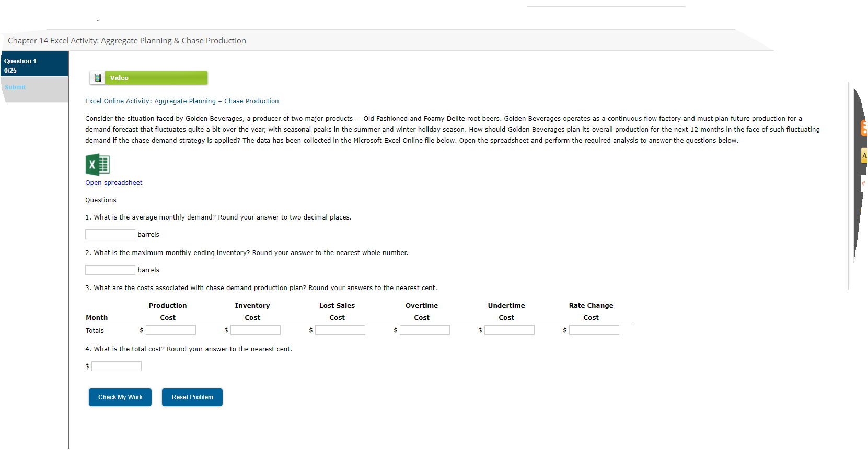The width and height of the screenshot is (868, 450).
Task: Click the Inventory Cost totals field
Action: 256,330
